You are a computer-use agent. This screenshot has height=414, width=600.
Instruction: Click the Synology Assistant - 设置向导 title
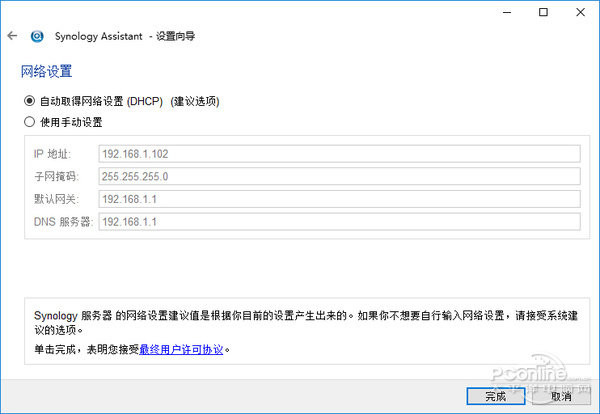coord(125,36)
